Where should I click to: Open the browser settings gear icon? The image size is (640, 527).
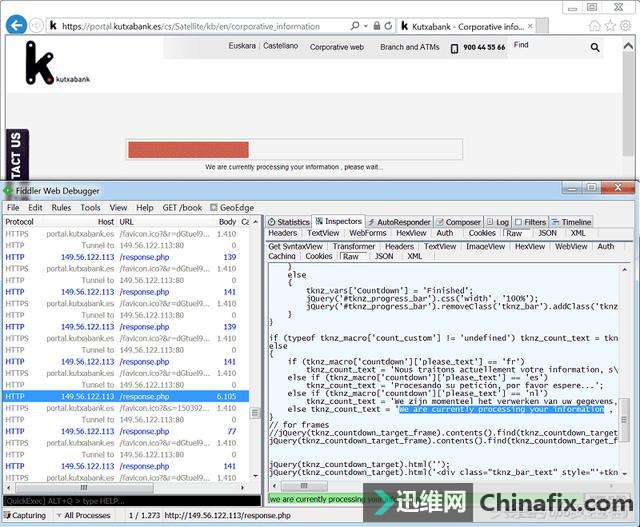click(x=625, y=26)
